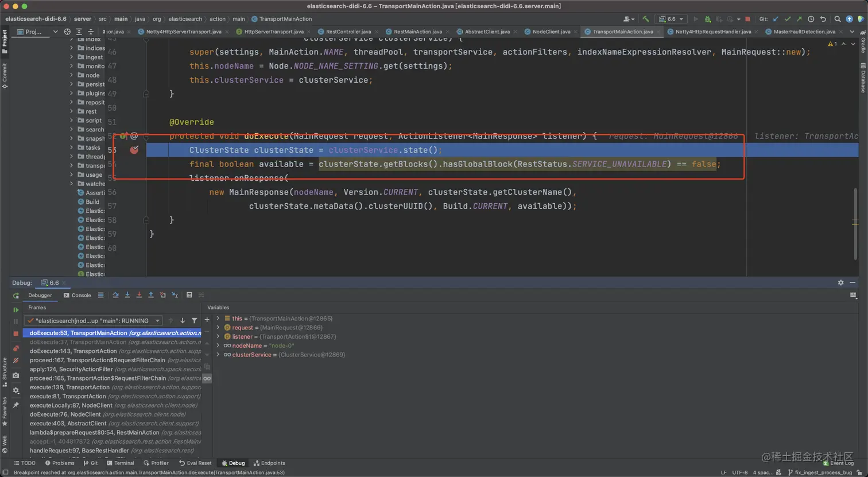Expand the 'rest' folder in project tree
The image size is (868, 477).
[x=72, y=111]
